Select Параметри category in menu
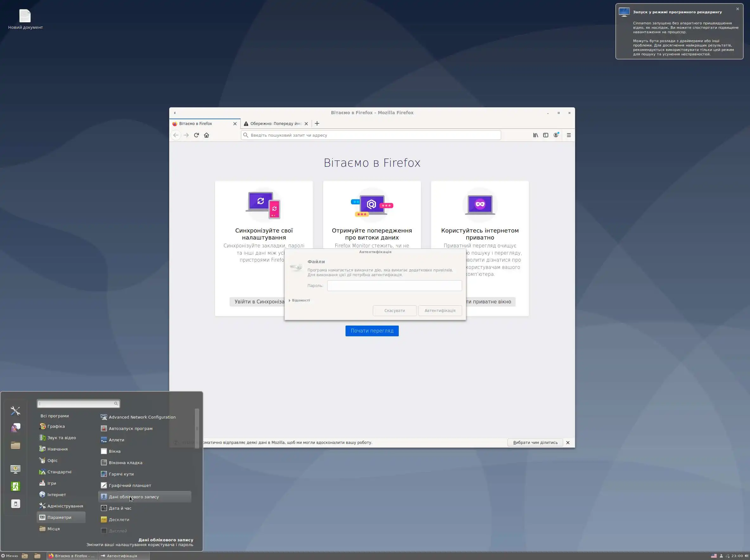Screen dimensions: 750x560 pos(59,517)
